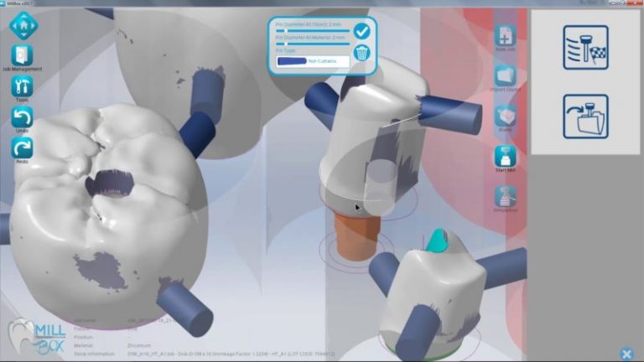The width and height of the screenshot is (644, 362).
Task: Confirm pin settings with the checkmark icon
Action: (x=361, y=31)
